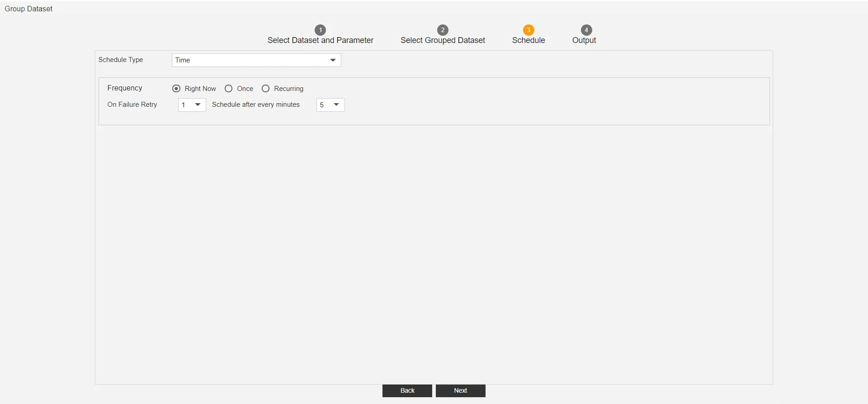Screen dimensions: 868x404
Task: Click the Group Dataset page title
Action: (28, 9)
